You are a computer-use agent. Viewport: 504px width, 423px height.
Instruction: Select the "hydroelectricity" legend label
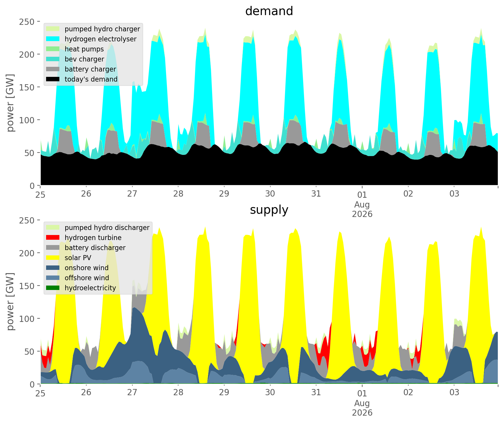(x=90, y=288)
